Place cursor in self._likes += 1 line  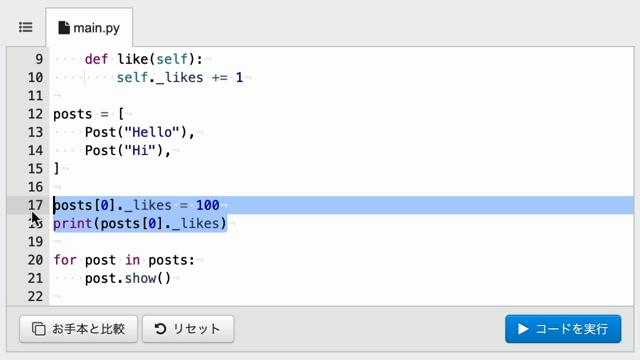[180, 78]
